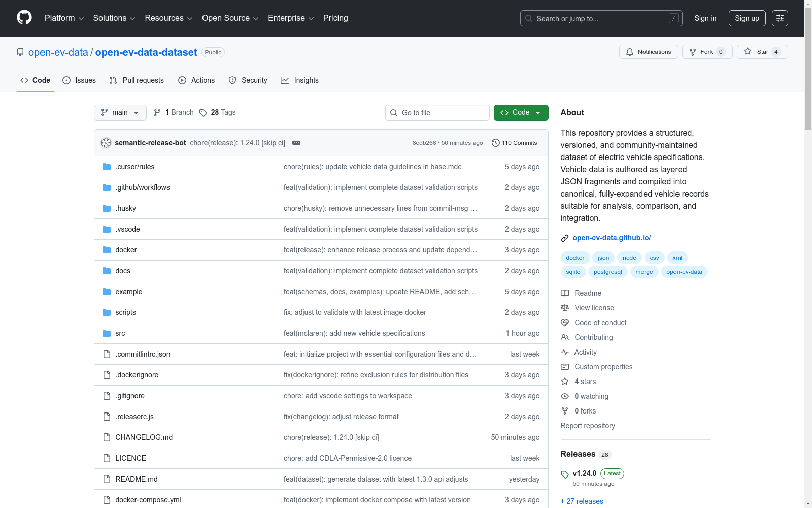Click the heart icon beside Code of conduct
The image size is (812, 508).
pyautogui.click(x=565, y=323)
